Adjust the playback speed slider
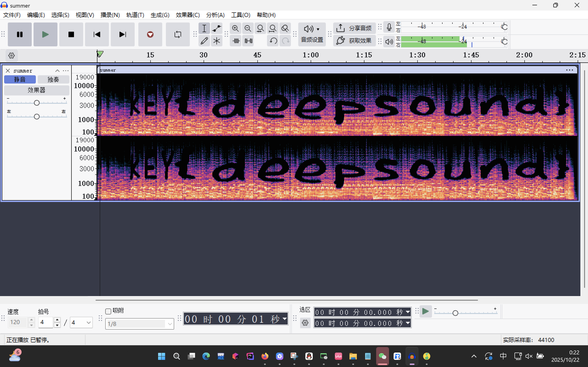588x367 pixels. click(x=455, y=313)
